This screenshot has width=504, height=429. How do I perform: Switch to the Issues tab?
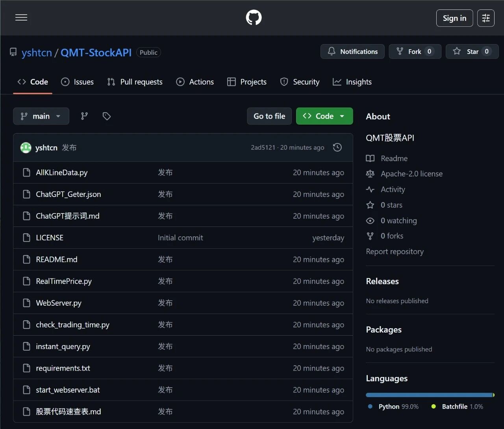(x=78, y=82)
